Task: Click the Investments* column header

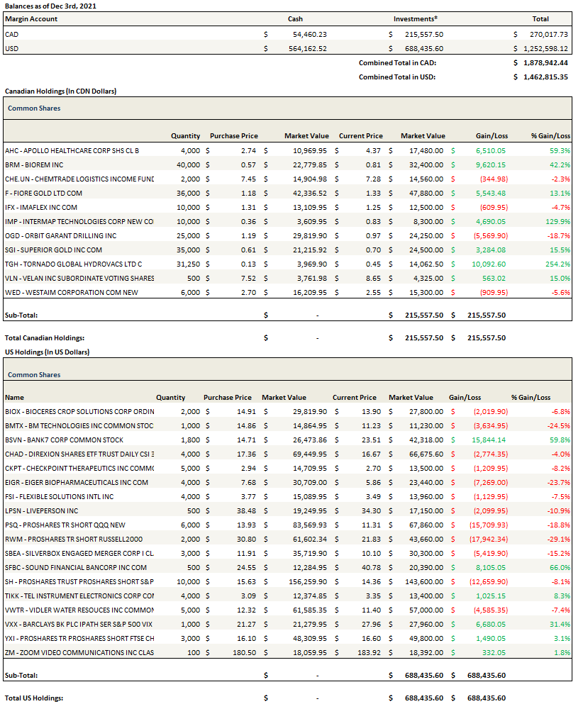Action: [415, 19]
